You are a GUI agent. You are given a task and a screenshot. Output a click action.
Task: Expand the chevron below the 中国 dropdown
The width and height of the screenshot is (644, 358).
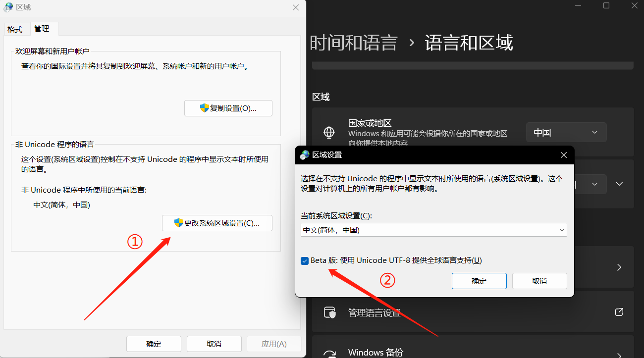coord(619,184)
